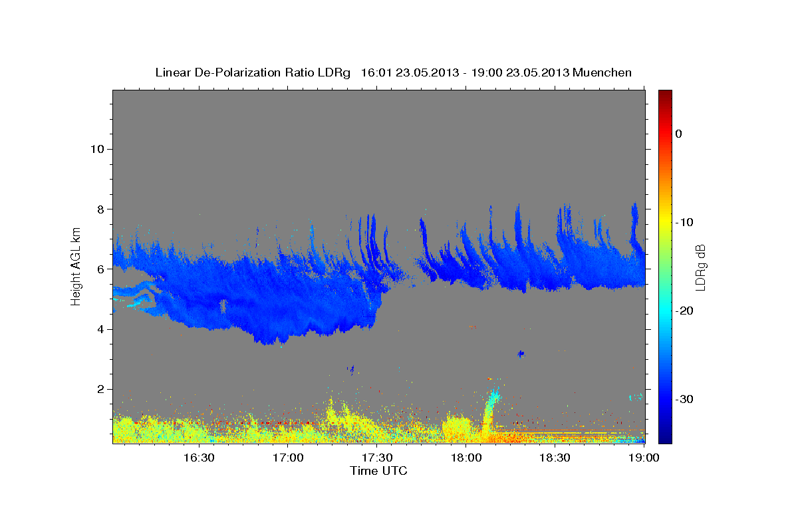Click the height tick label 4
The width and height of the screenshot is (798, 532).
100,329
